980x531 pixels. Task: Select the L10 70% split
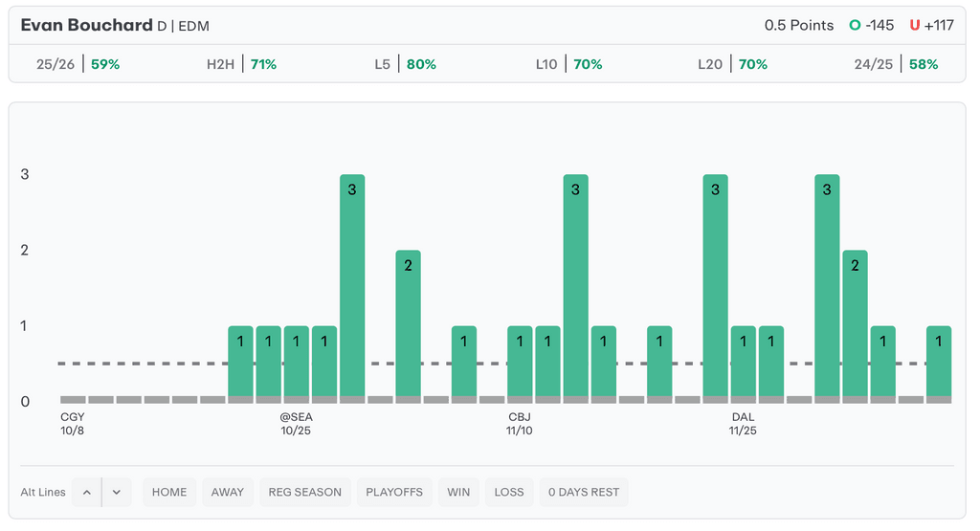click(568, 64)
